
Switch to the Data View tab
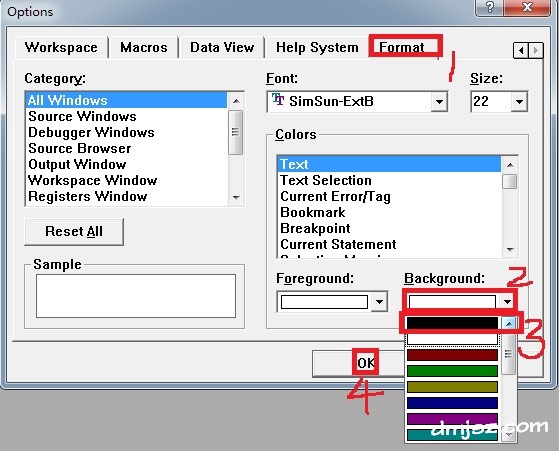coord(222,47)
